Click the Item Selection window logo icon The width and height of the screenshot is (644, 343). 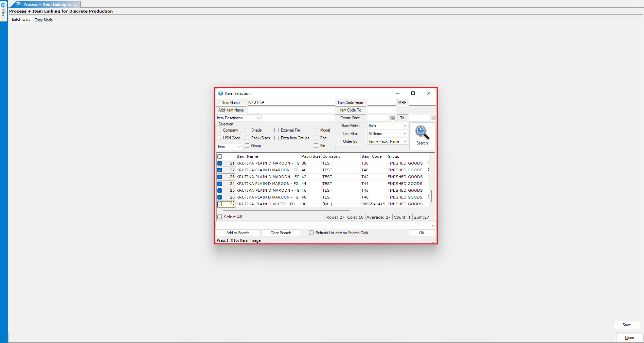[x=221, y=93]
